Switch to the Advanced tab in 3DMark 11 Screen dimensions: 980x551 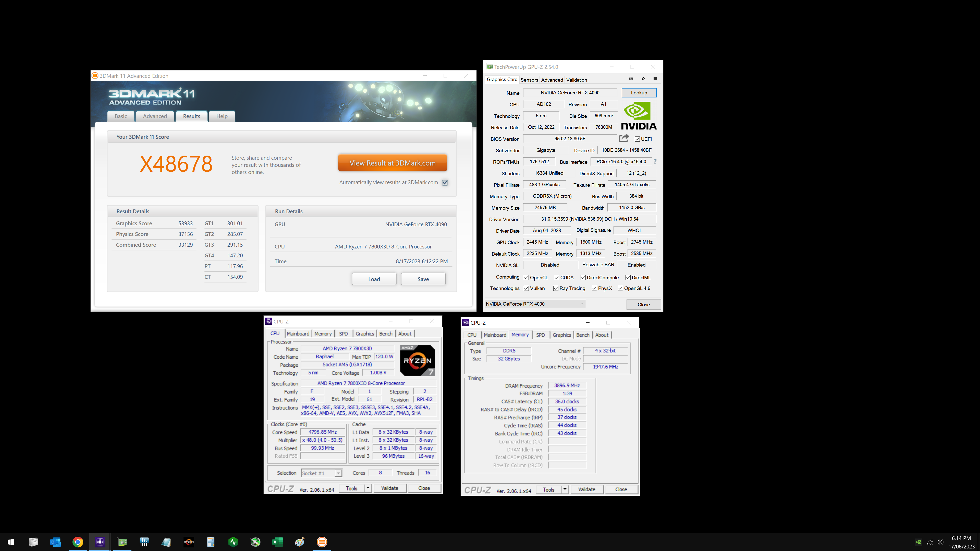[x=155, y=116]
